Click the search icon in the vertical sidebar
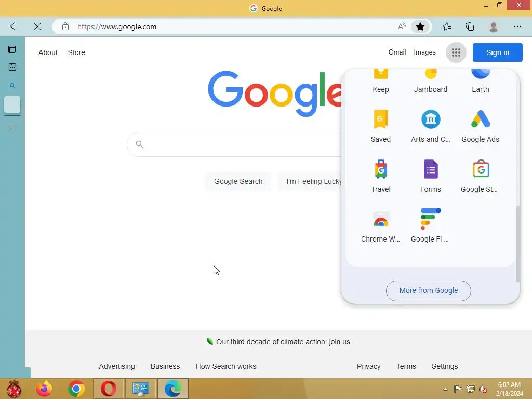 point(12,86)
